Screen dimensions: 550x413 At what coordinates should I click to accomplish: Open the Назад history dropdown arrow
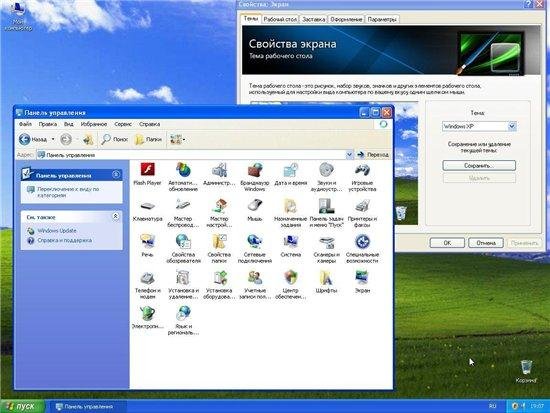[x=53, y=139]
